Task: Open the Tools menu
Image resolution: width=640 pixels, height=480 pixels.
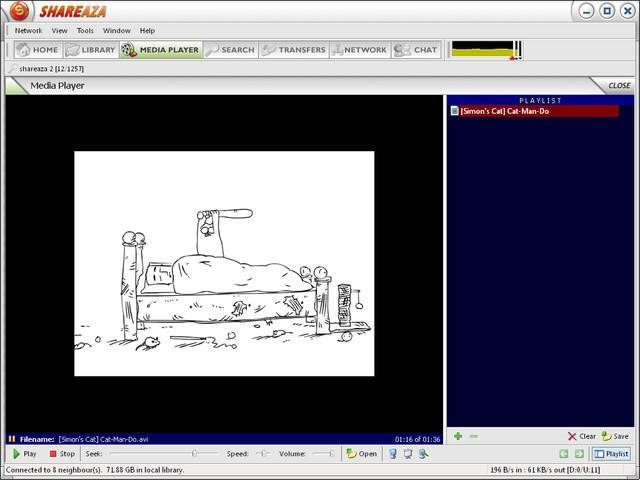Action: 85,31
